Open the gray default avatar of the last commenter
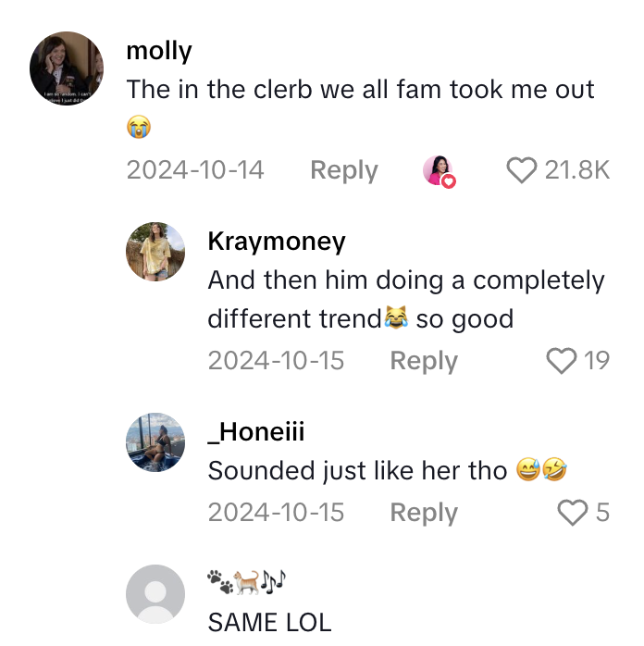The width and height of the screenshot is (644, 646). click(x=155, y=593)
